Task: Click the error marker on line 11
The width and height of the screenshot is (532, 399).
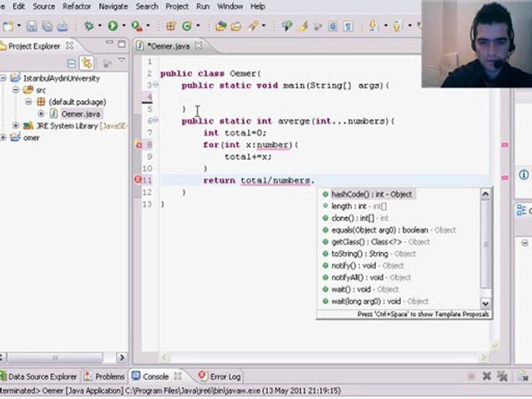Action: (138, 180)
